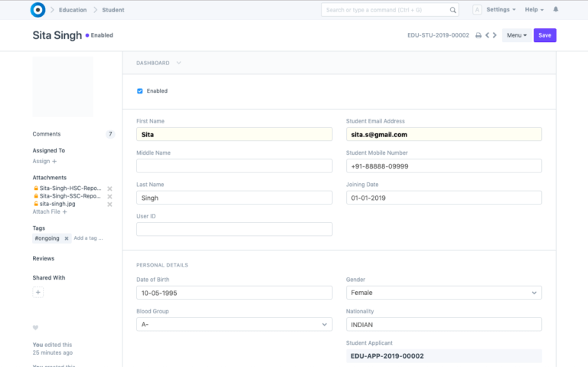Viewport: 588px width, 367px height.
Task: Open the Gender dropdown
Action: point(443,293)
